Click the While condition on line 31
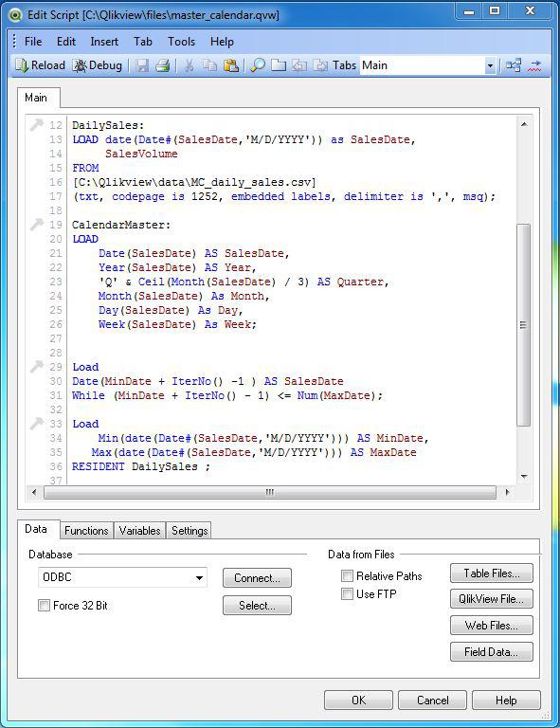Screen dimensions: 560x728 click(227, 395)
